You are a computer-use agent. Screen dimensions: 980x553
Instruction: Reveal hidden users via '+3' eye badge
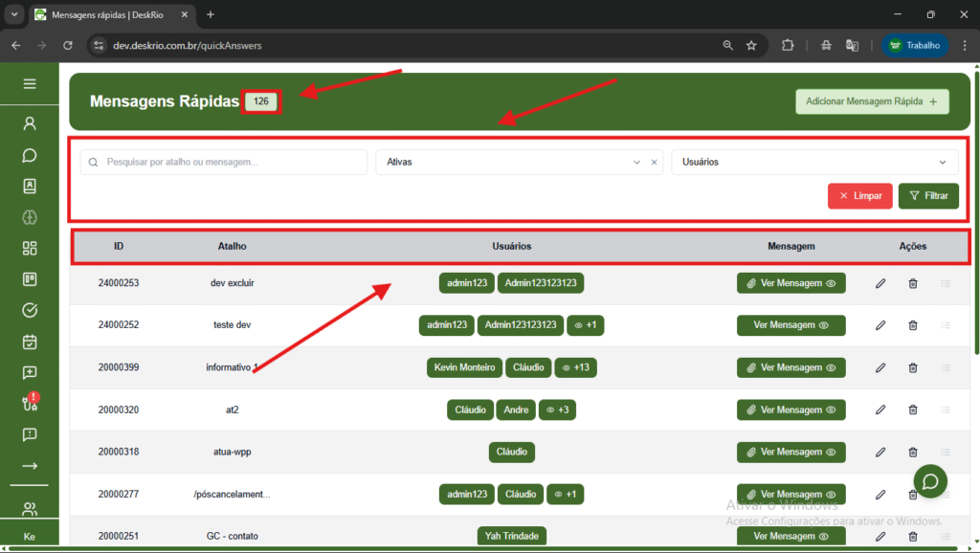(x=557, y=409)
